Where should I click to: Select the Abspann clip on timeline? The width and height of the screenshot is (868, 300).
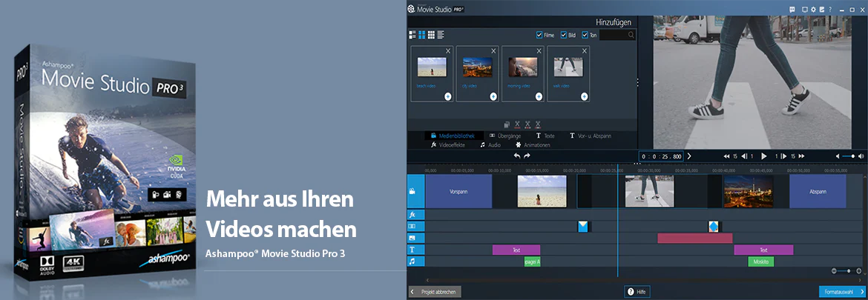pyautogui.click(x=818, y=191)
